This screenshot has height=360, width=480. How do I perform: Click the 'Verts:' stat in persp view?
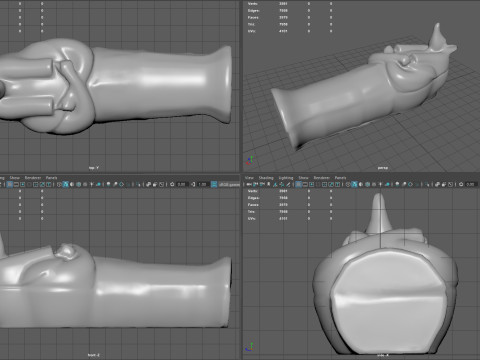(253, 4)
